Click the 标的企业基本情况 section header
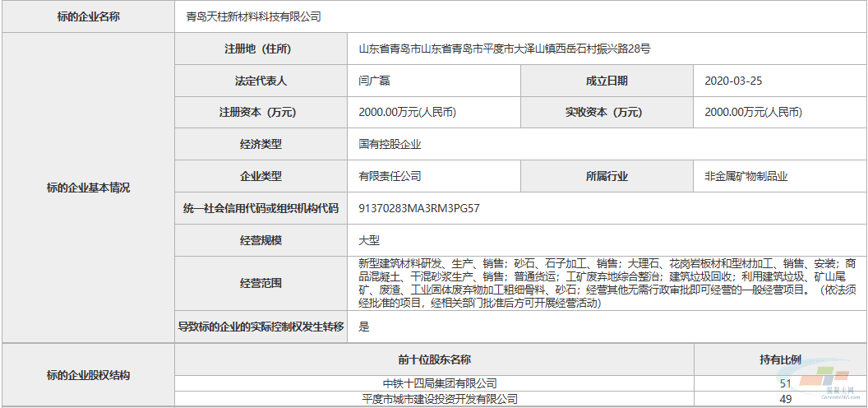The height and width of the screenshot is (408, 868). [x=88, y=188]
